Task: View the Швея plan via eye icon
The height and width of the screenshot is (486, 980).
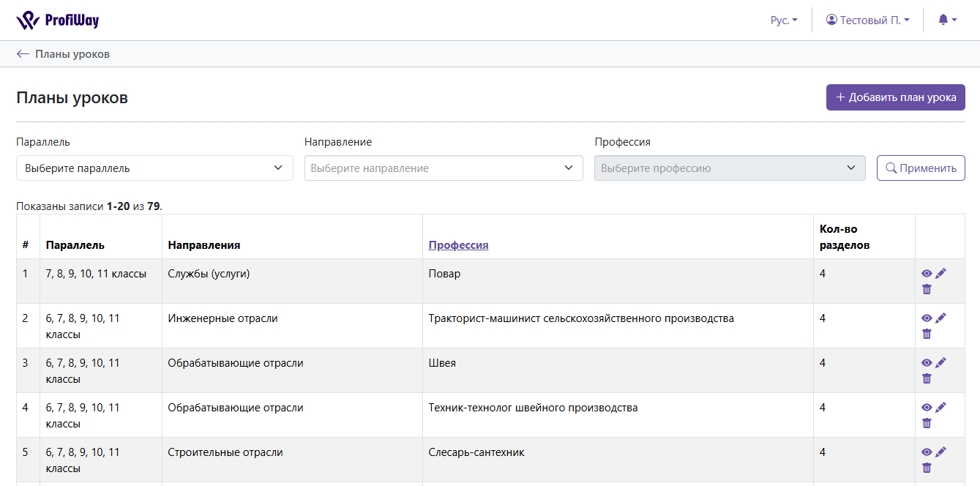Action: pyautogui.click(x=927, y=363)
